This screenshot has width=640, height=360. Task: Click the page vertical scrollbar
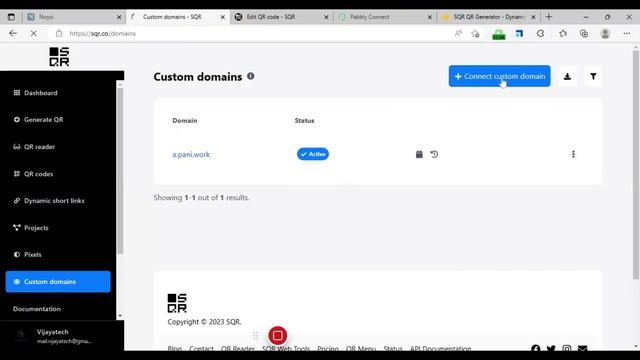click(x=636, y=165)
